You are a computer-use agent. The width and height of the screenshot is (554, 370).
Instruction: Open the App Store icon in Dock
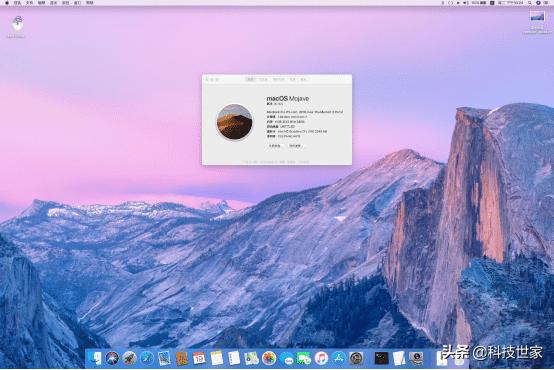[338, 358]
